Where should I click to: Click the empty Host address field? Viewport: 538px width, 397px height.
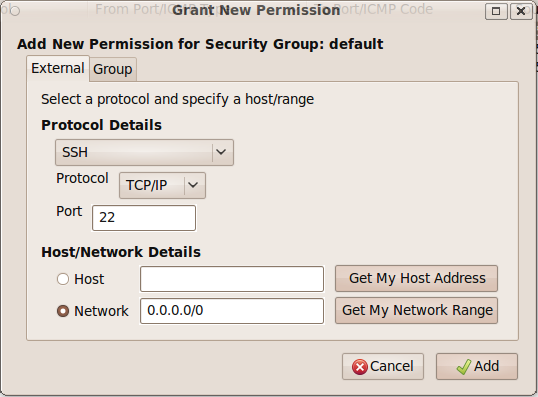pyautogui.click(x=232, y=279)
